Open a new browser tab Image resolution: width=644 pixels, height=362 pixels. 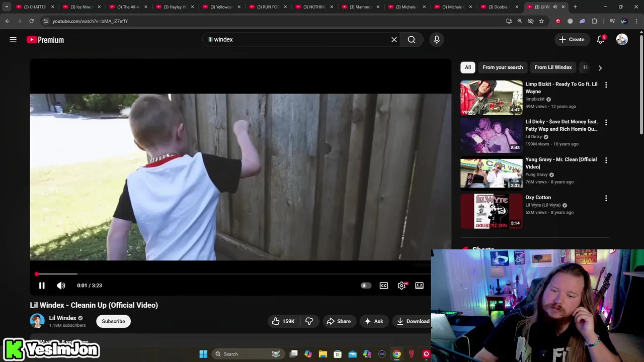[575, 7]
